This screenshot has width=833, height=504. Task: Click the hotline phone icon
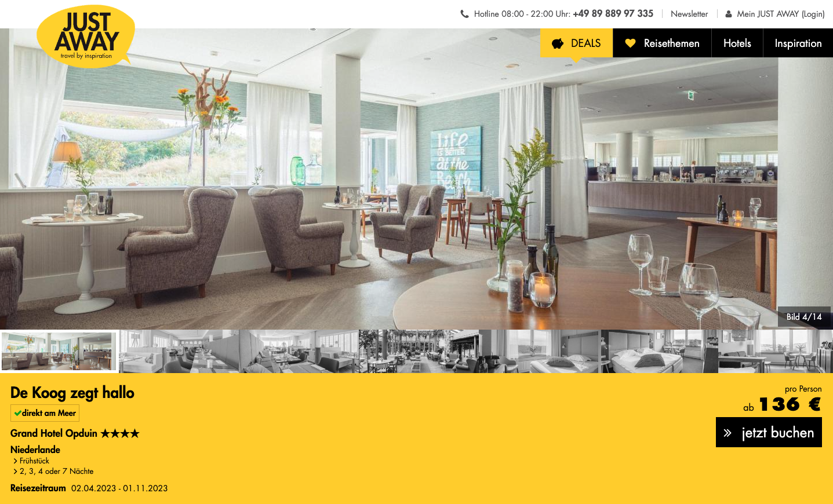(464, 14)
